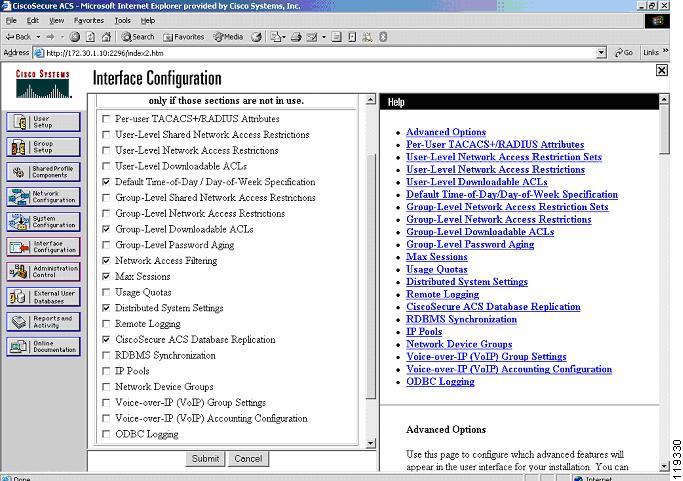Click the Mail toolbar icon
The image size is (683, 481).
pyautogui.click(x=276, y=37)
